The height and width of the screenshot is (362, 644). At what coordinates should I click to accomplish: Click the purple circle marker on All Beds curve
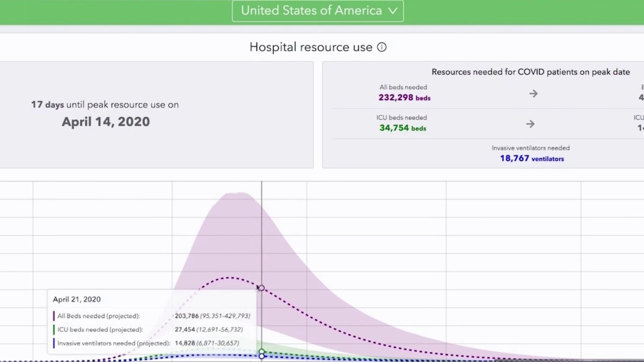262,288
